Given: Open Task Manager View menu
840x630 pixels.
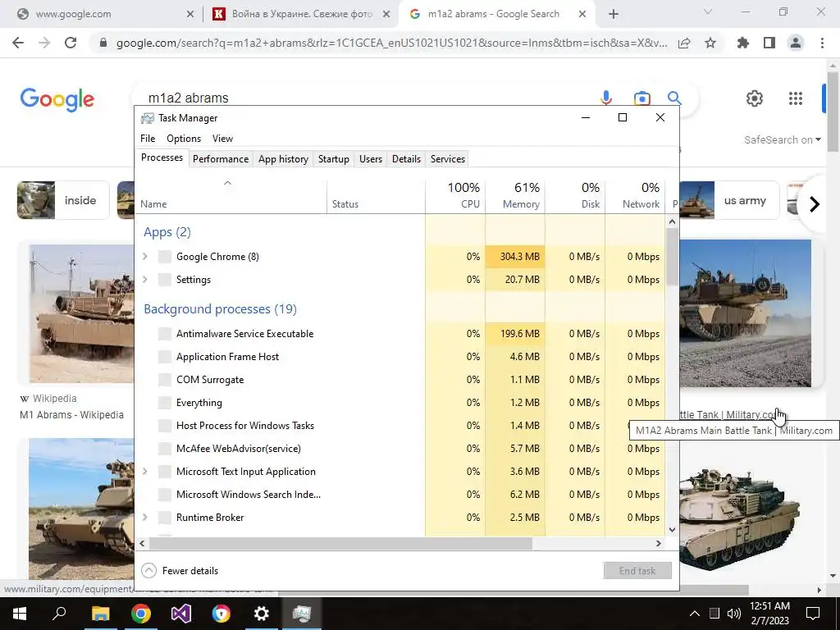Looking at the screenshot, I should tap(222, 138).
